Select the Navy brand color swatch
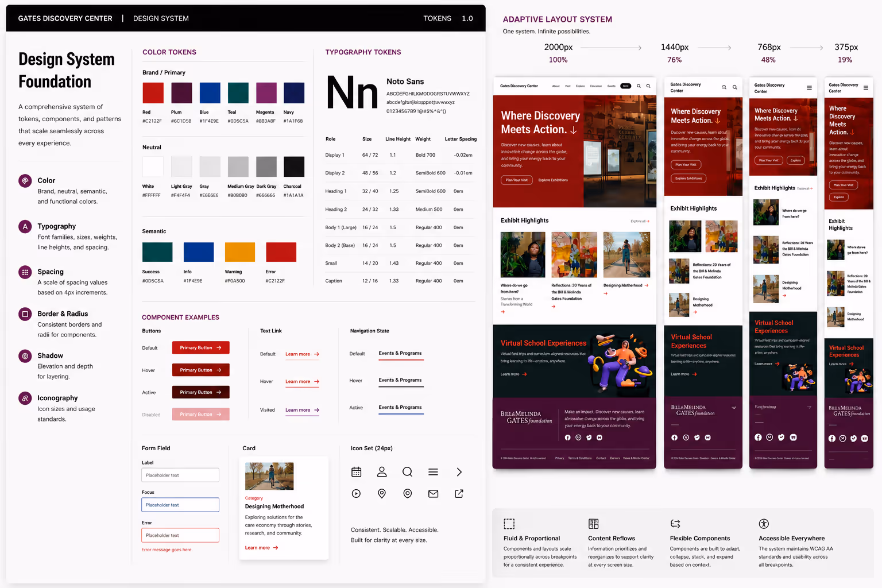The width and height of the screenshot is (882, 588). (294, 93)
